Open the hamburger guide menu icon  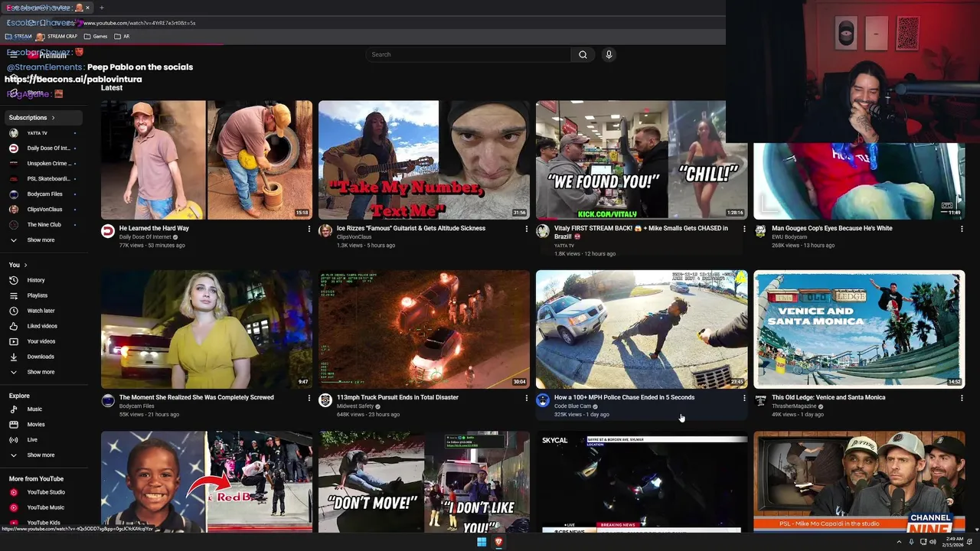click(x=13, y=55)
